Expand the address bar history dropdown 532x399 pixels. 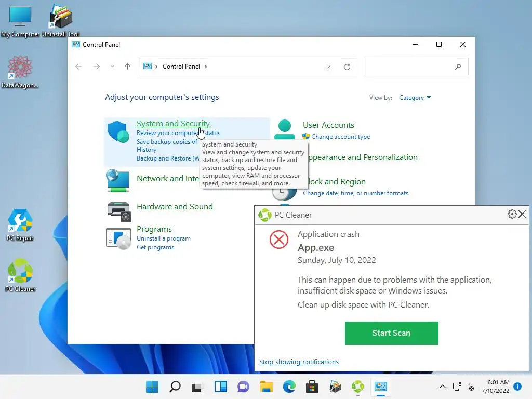point(328,67)
